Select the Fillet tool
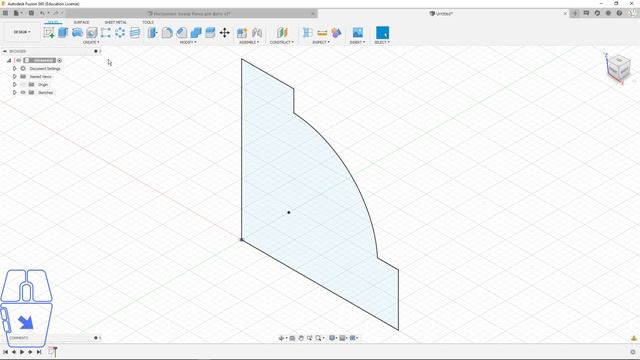The height and width of the screenshot is (360, 640). pos(167,33)
